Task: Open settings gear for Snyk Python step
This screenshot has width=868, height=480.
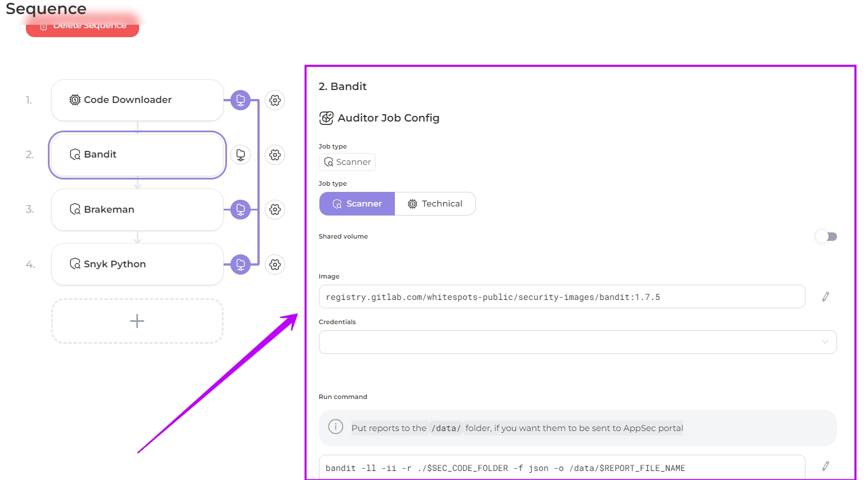Action: click(275, 264)
